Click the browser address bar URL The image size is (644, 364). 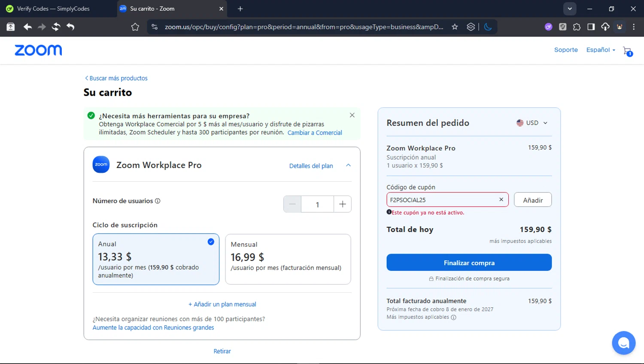coord(304,27)
